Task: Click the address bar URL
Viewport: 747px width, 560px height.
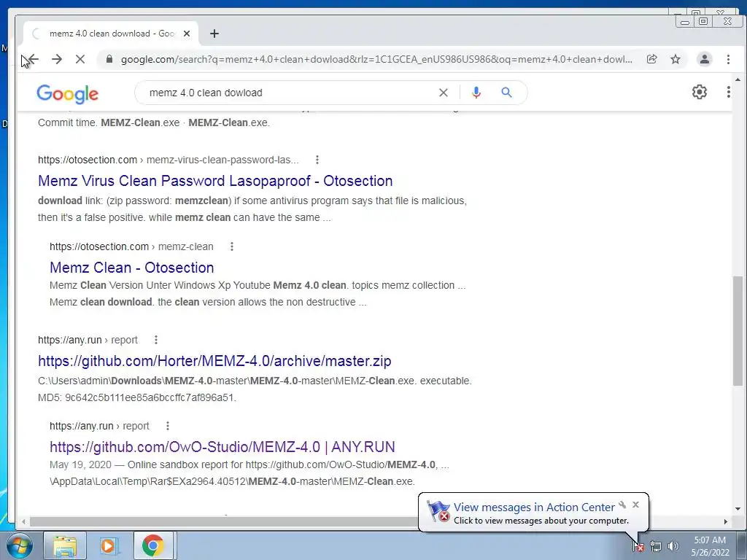Action: tap(376, 59)
